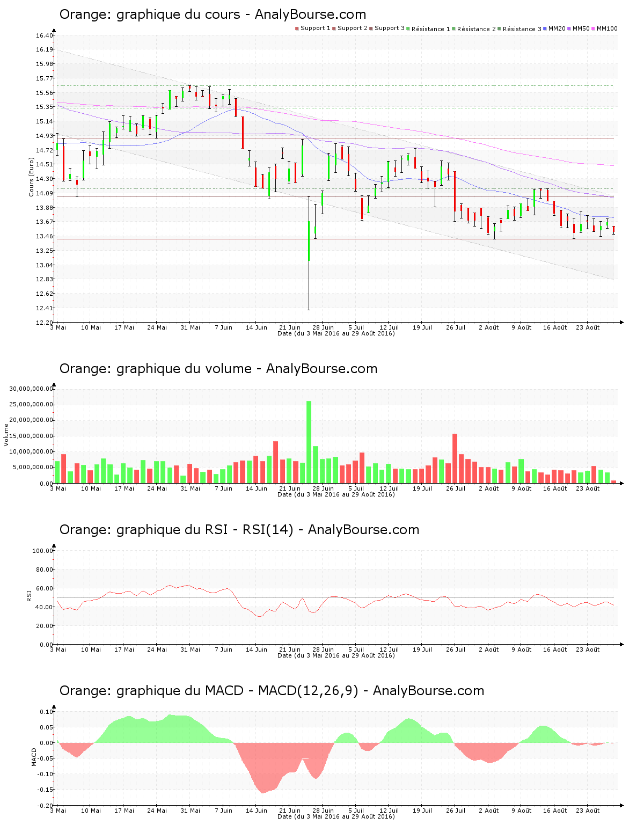Click the tallest green volume bar
The image size is (644, 832).
pos(309,442)
